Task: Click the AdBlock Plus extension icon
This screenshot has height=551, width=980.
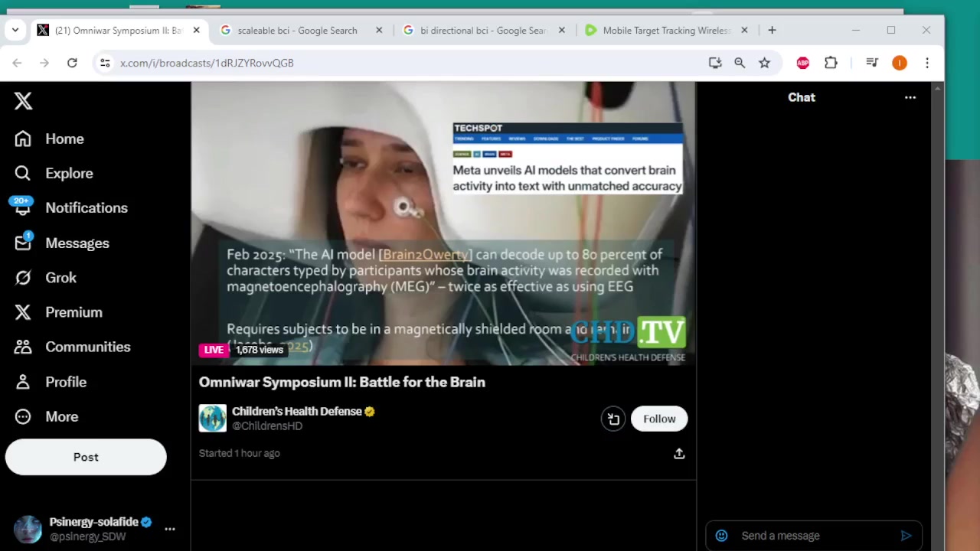Action: [x=802, y=63]
